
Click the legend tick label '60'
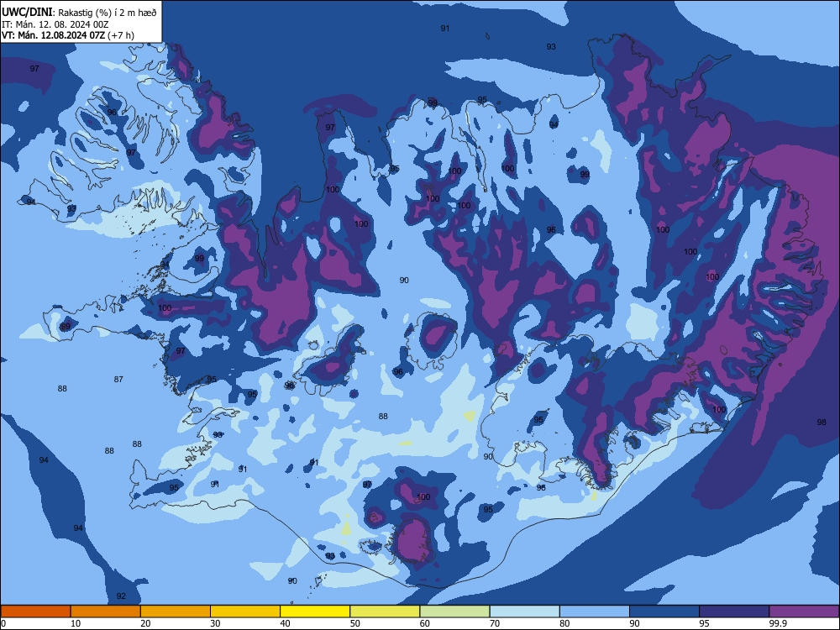point(425,623)
